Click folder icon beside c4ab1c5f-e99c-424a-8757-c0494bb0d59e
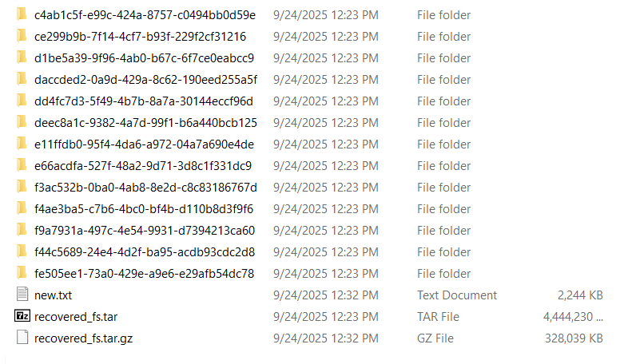 click(22, 15)
